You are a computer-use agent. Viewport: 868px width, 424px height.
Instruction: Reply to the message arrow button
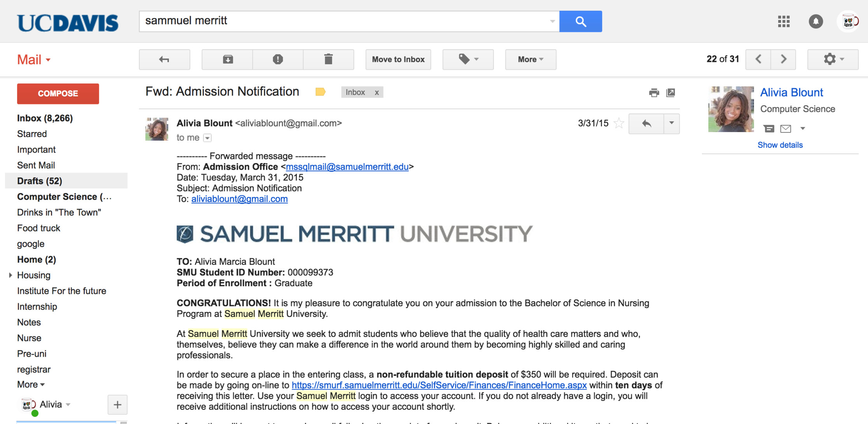pos(646,123)
